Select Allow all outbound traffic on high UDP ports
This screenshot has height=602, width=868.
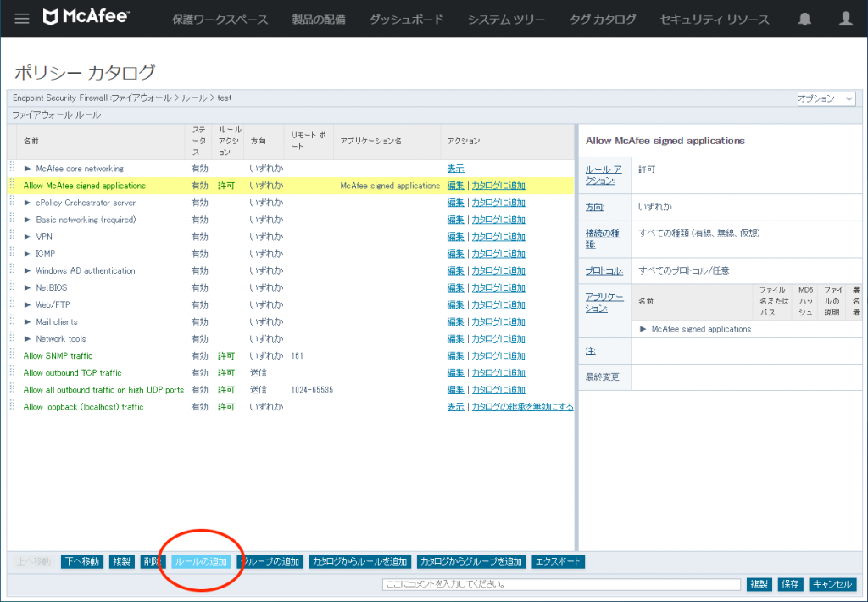[x=103, y=390]
